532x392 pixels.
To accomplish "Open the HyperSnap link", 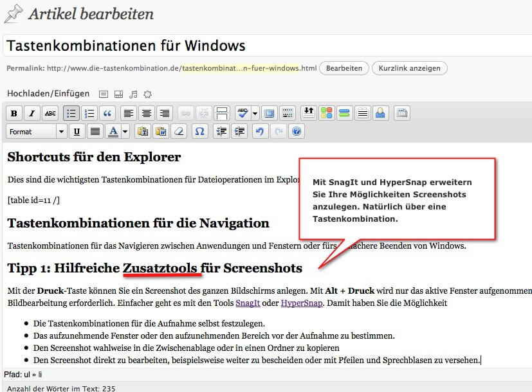I will pos(302,303).
